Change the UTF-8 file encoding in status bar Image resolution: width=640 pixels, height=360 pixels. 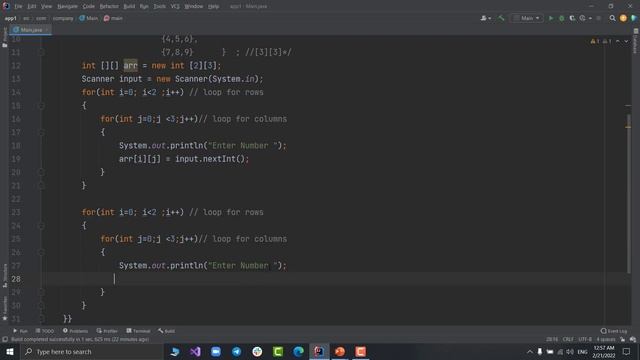click(585, 339)
